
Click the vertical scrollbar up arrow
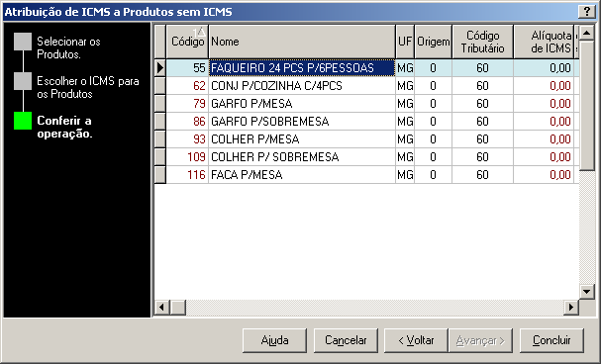[x=586, y=33]
